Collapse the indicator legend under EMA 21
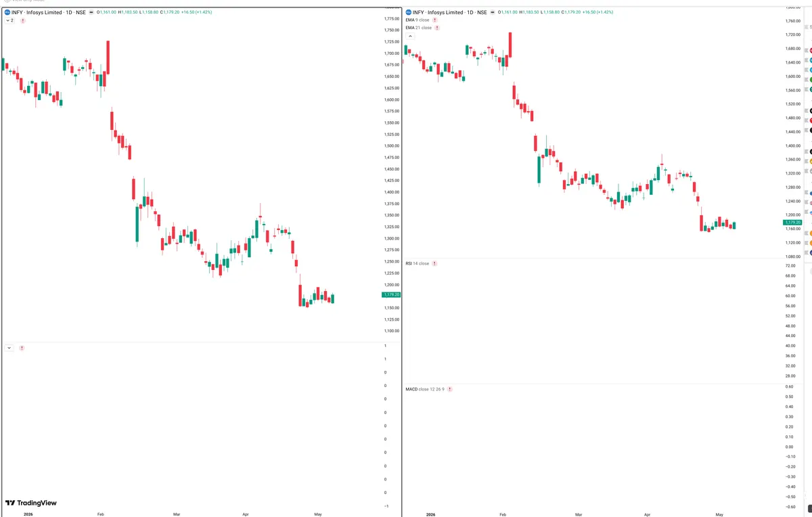Image resolution: width=812 pixels, height=517 pixels. coord(409,36)
